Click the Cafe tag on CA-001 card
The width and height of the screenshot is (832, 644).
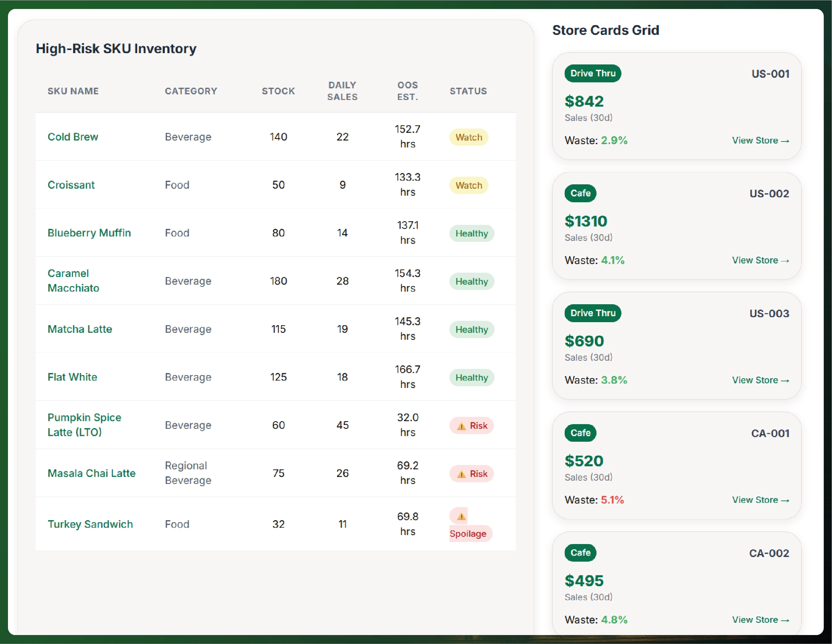[580, 433]
